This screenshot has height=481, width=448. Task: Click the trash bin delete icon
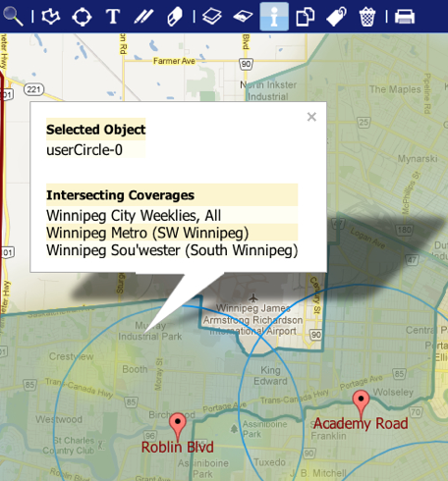point(367,17)
